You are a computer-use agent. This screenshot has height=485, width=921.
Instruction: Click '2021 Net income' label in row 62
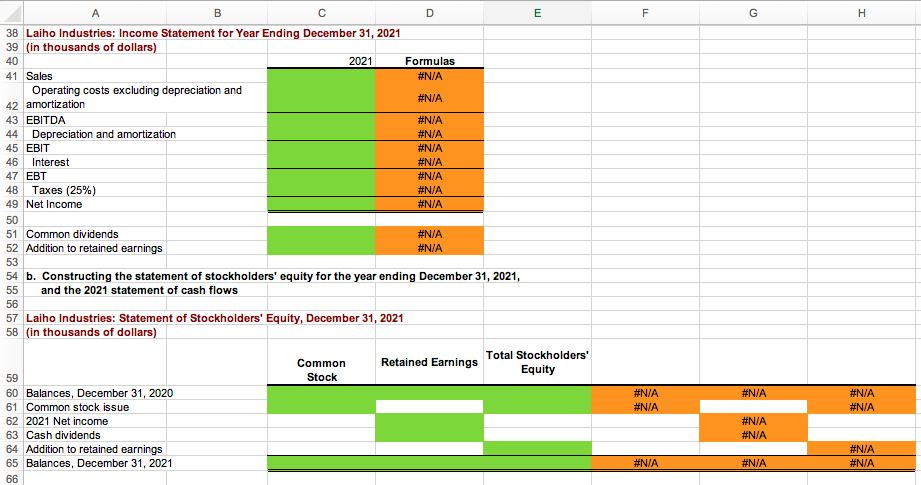click(x=67, y=421)
